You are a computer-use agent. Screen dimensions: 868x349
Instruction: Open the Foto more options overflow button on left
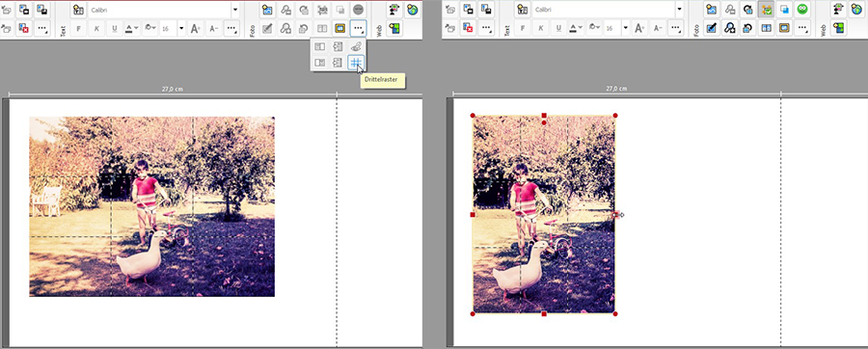[x=358, y=28]
